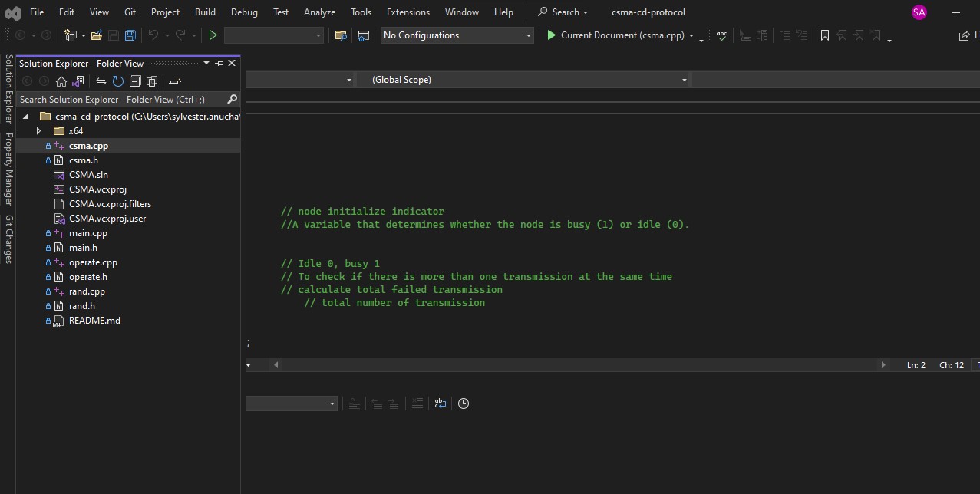Open csma.h from Solution Explorer
980x494 pixels.
point(83,160)
